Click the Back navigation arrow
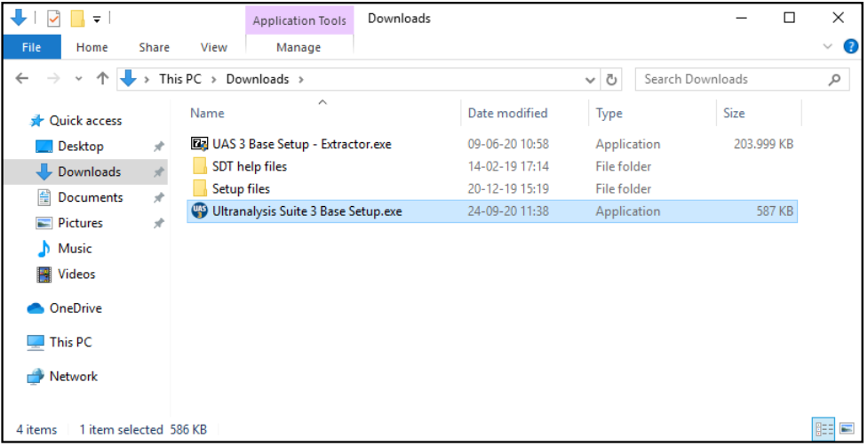Screen dimensions: 868x446 click(23, 79)
